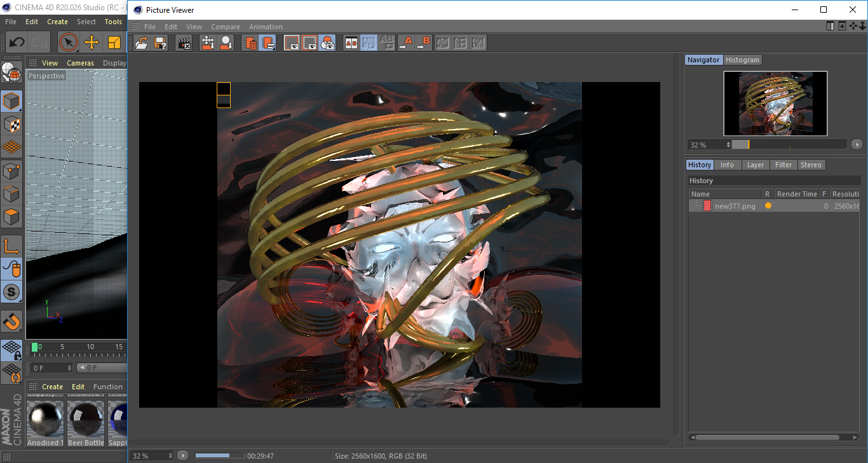Toggle the Enable Snap magnet icon
Screen dimensions: 868x463
(11, 321)
